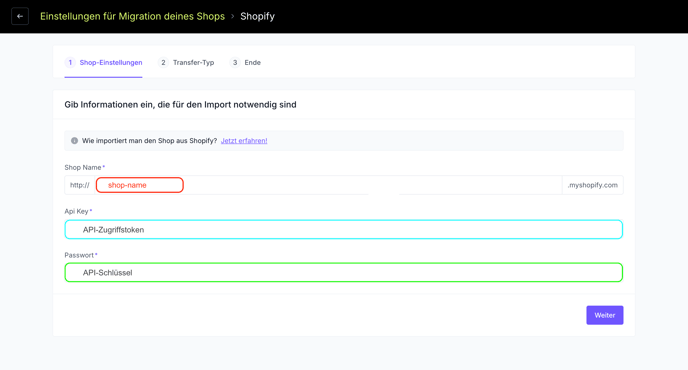Select the 'Api Key' field label
This screenshot has width=688, height=370.
(76, 211)
